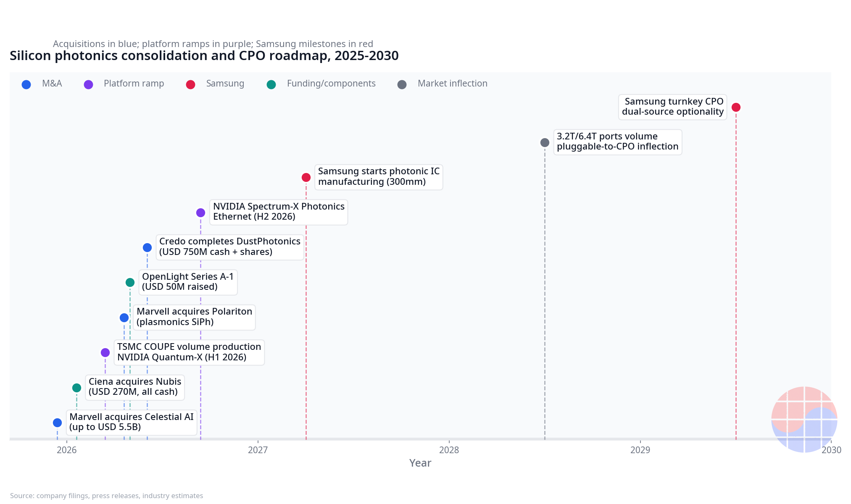This screenshot has height=504, width=851.
Task: Click the Silicon photonics consolidation chart title
Action: [204, 56]
